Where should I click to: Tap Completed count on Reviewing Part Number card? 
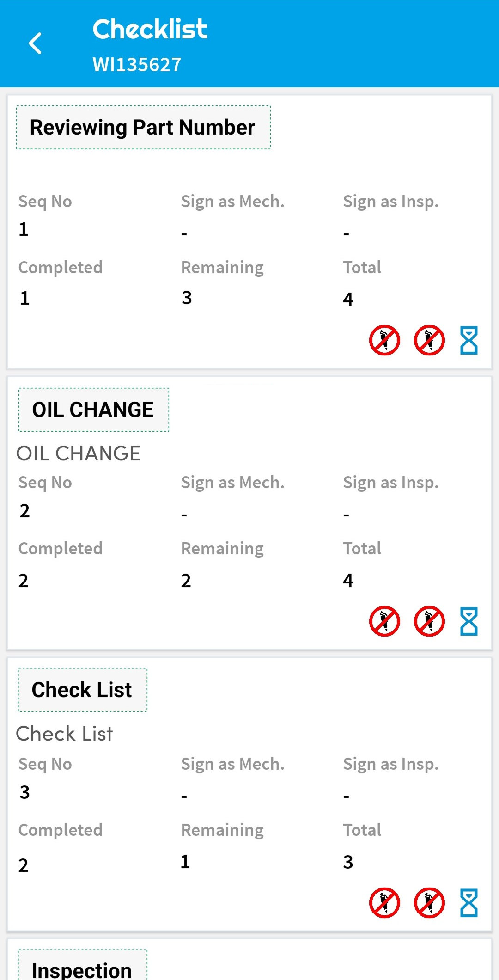click(x=25, y=298)
